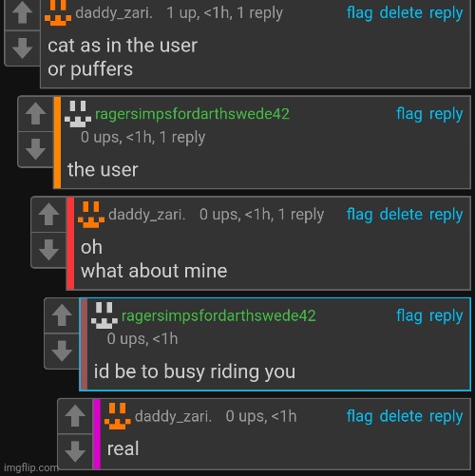Reply to the "real" comment
Screen dimensions: 475x476
coord(446,416)
